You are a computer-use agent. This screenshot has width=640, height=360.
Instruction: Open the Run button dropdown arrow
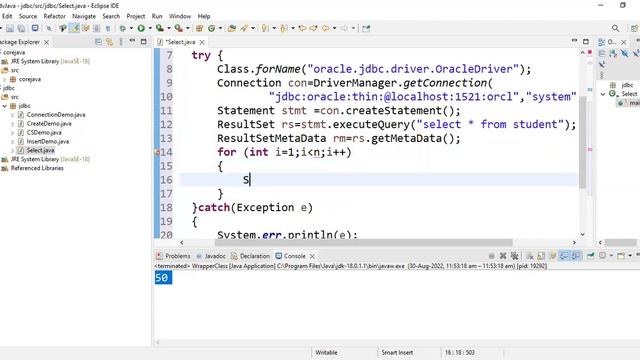[150, 28]
